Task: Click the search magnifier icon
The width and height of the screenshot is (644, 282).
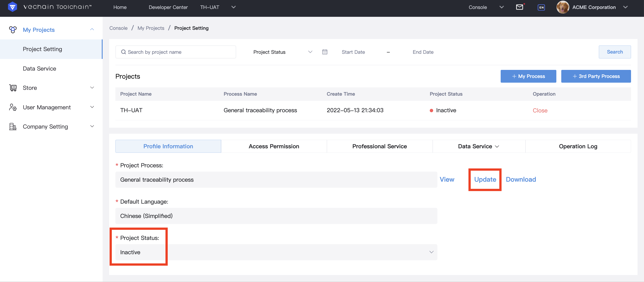Action: (123, 52)
